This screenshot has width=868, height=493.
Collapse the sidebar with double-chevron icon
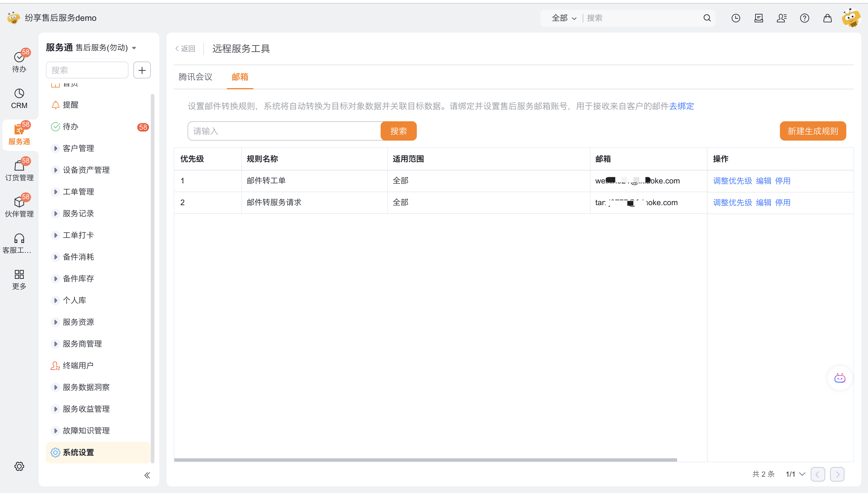pos(147,475)
